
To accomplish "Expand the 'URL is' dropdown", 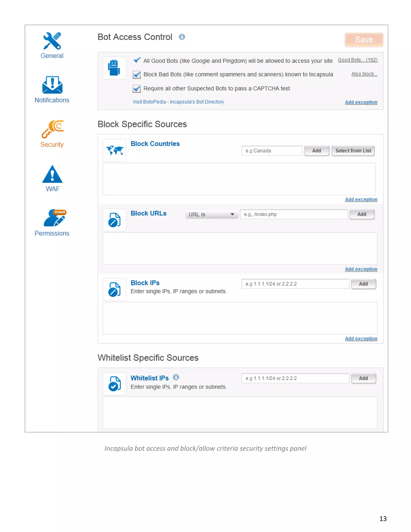I will [x=212, y=214].
